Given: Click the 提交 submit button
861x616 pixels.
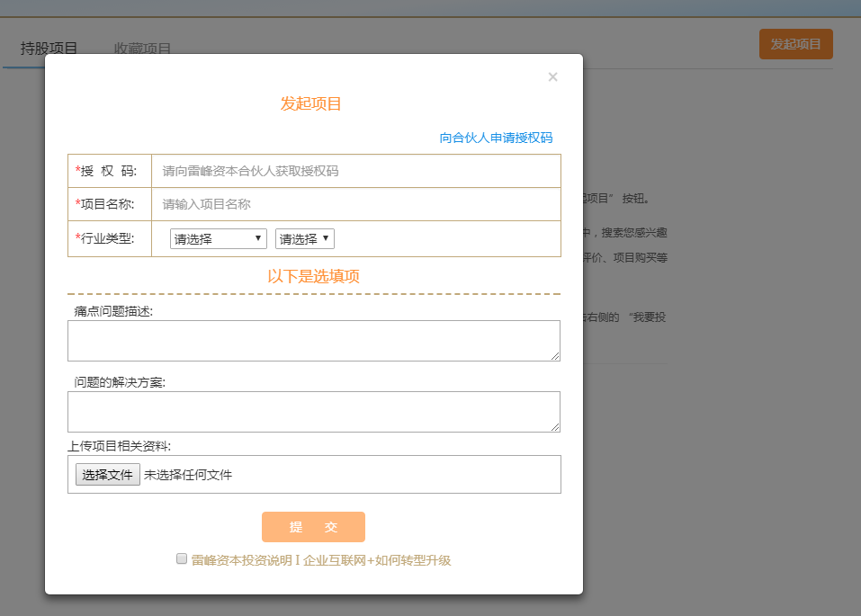Looking at the screenshot, I should coord(313,527).
